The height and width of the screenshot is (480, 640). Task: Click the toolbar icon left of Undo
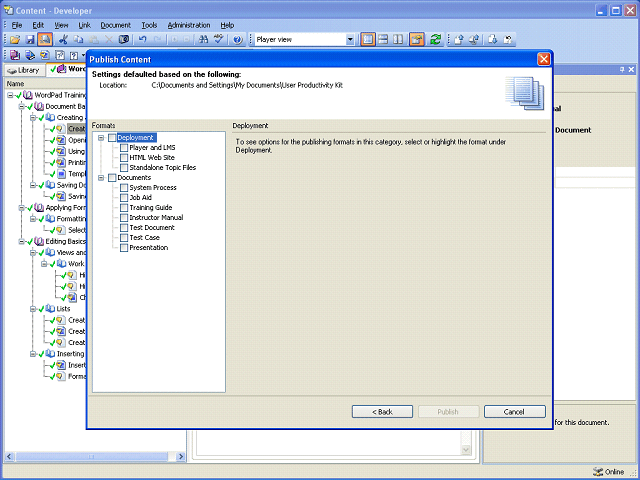pyautogui.click(x=124, y=40)
